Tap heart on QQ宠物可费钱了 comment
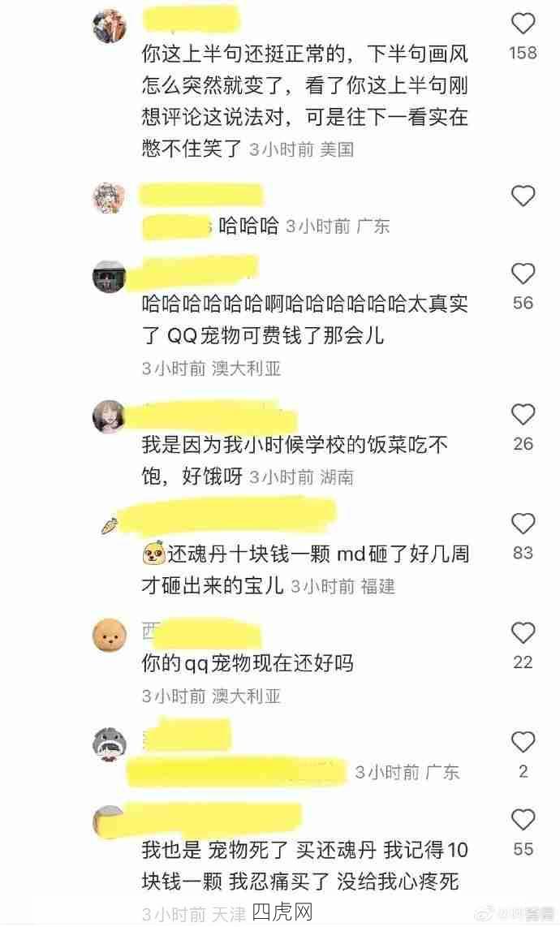The image size is (560, 927). pos(523,274)
